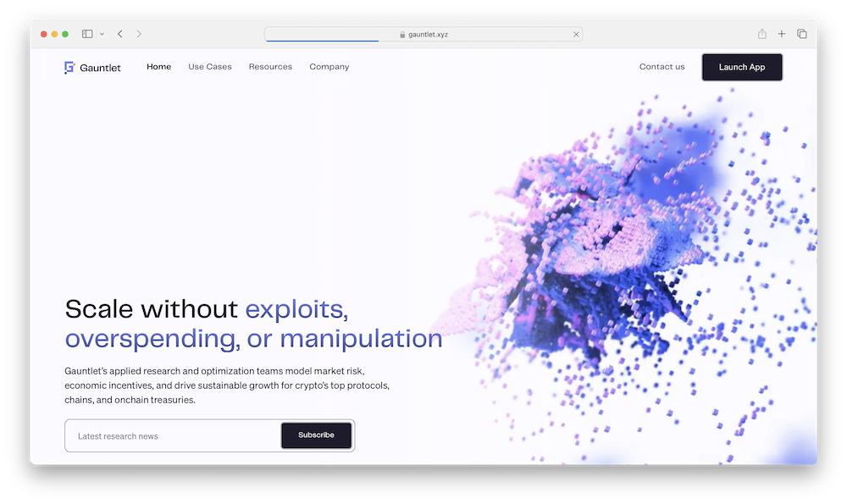This screenshot has height=504, width=847.
Task: Select the Home nav item
Action: pos(159,66)
